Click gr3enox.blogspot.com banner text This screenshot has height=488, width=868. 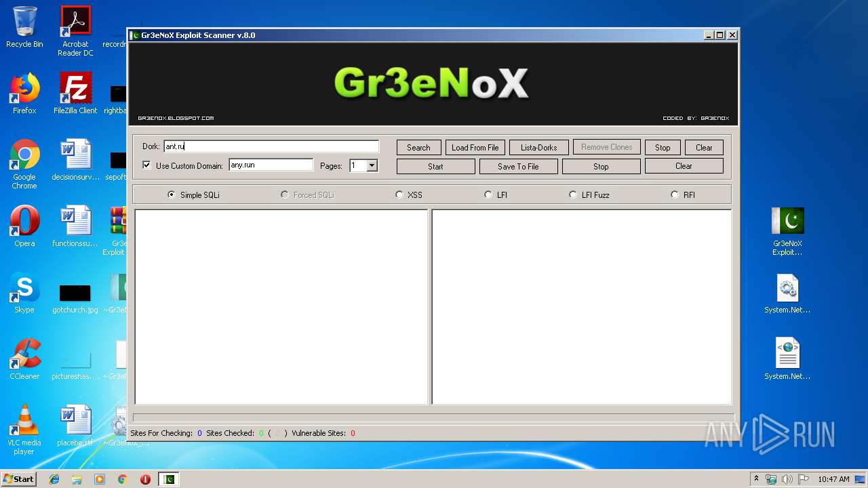(x=176, y=118)
